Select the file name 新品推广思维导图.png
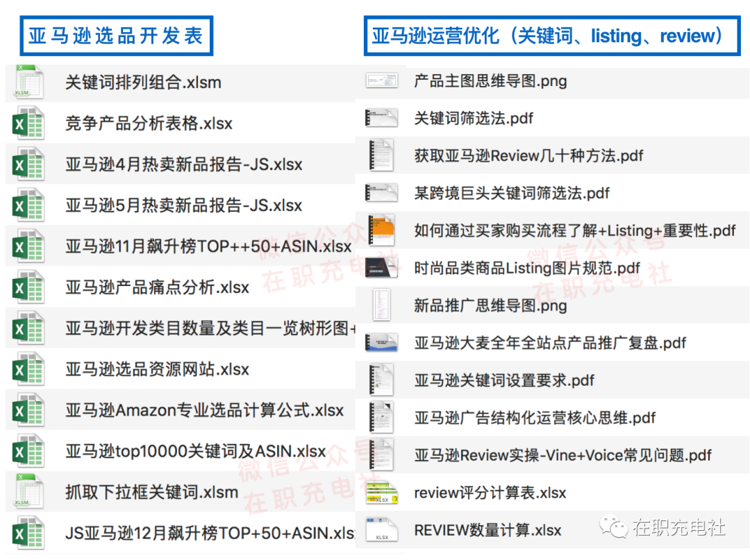 click(x=491, y=306)
